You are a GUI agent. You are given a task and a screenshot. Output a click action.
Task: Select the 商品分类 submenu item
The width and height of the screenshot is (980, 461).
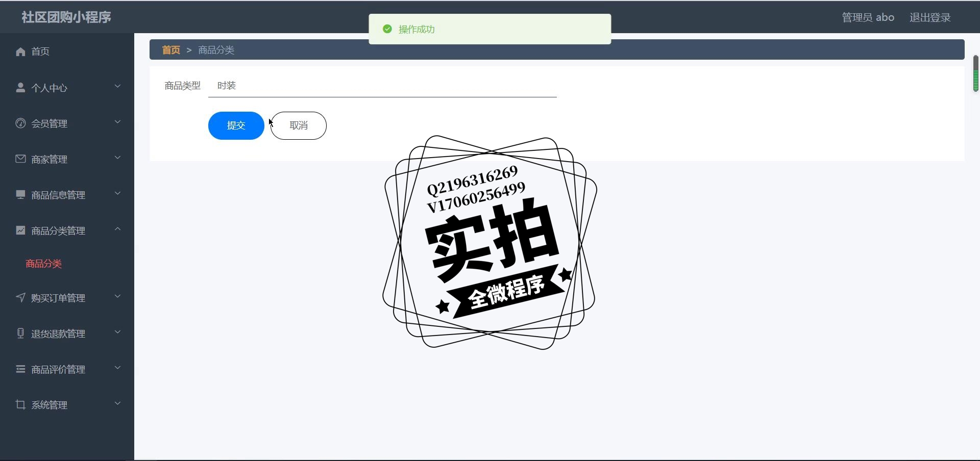(x=44, y=264)
